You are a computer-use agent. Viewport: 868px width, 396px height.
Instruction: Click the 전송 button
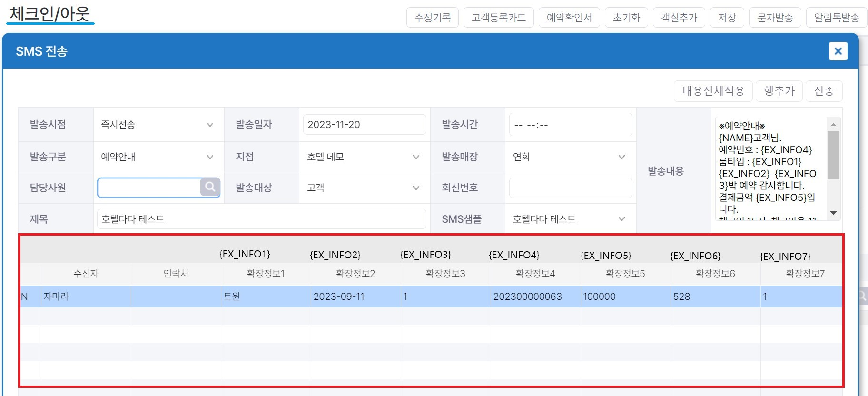point(824,91)
